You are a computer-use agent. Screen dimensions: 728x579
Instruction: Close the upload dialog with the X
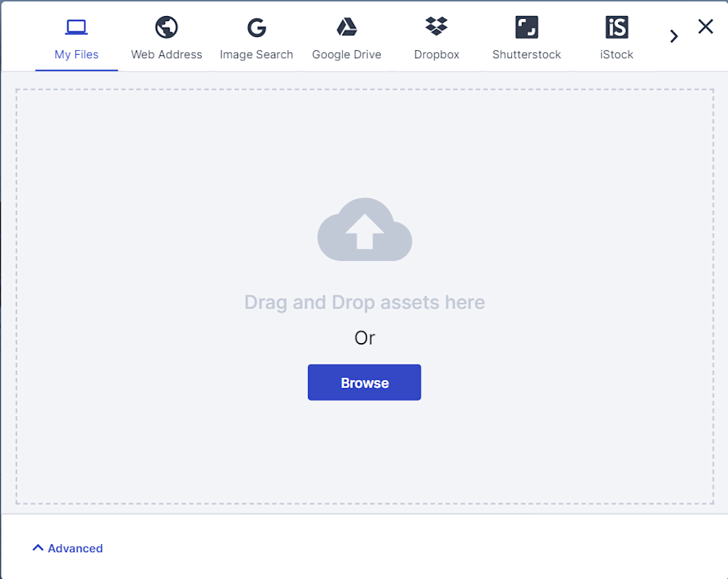point(705,27)
